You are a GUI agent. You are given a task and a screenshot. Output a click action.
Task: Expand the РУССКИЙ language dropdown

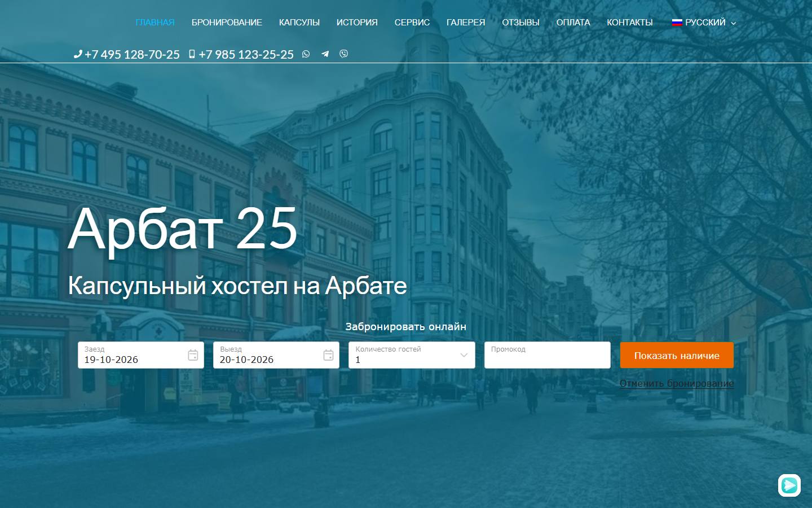pos(704,23)
